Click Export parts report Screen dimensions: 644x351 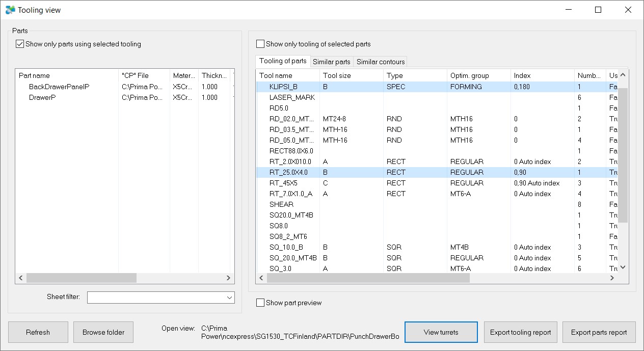click(x=599, y=332)
